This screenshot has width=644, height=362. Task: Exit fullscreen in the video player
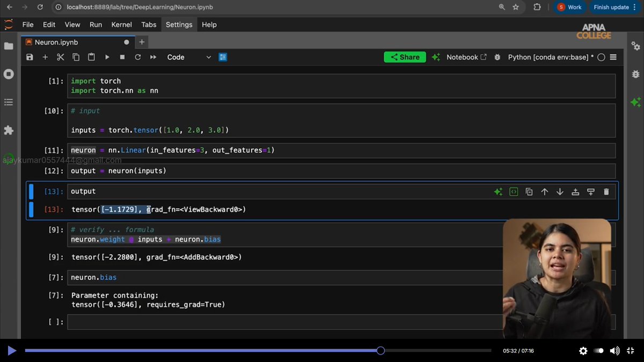coord(631,351)
